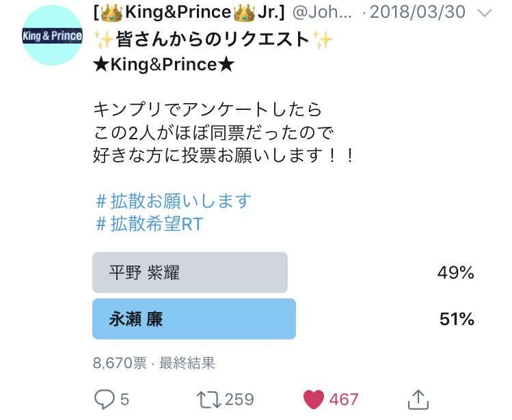Click the reply count 5
This screenshot has width=512, height=420.
(x=124, y=399)
